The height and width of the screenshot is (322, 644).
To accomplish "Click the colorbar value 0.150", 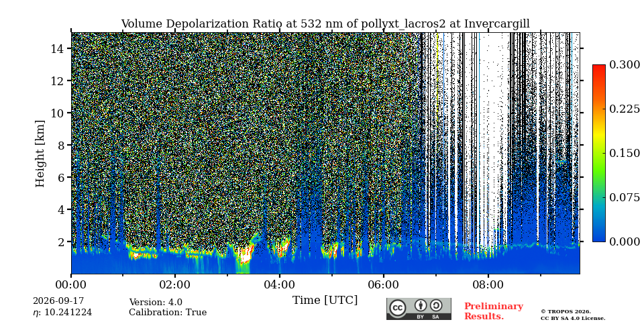I will pos(625,153).
